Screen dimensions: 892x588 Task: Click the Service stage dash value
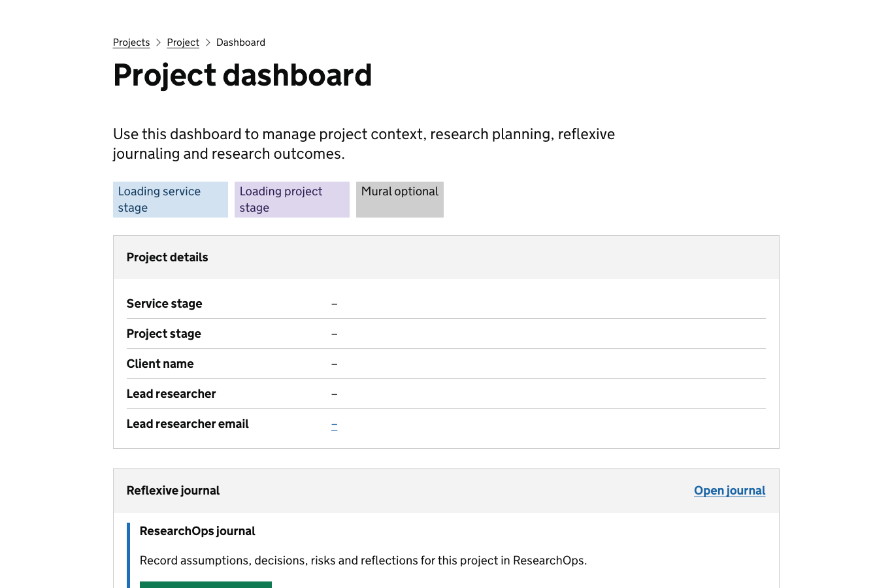click(x=334, y=304)
